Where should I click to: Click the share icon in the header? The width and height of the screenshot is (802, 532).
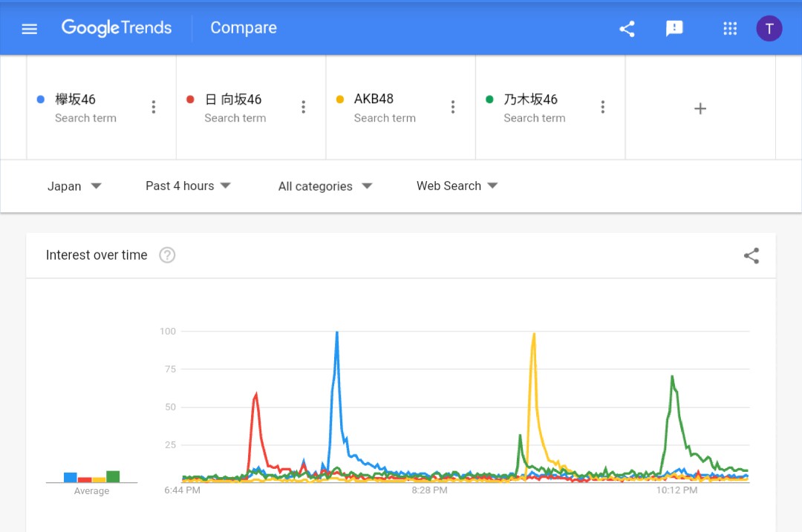pyautogui.click(x=627, y=29)
